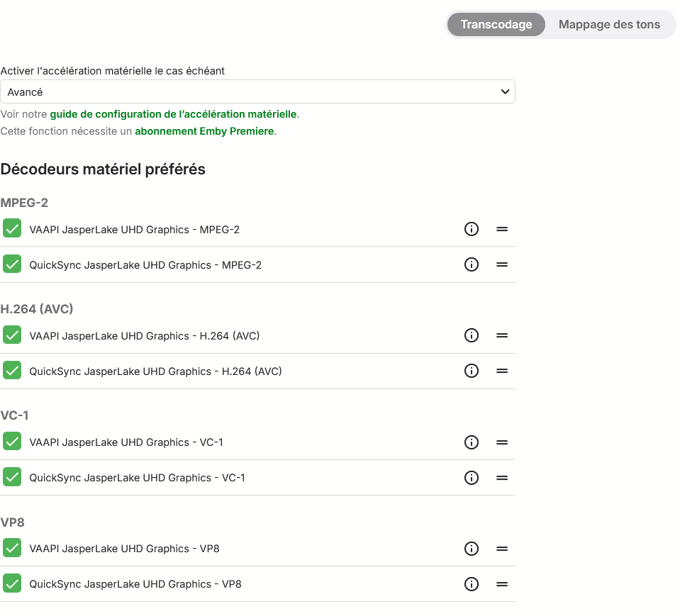Uncheck QuickSync JasperLake VP8 decoder
This screenshot has height=616, width=680.
click(x=12, y=583)
